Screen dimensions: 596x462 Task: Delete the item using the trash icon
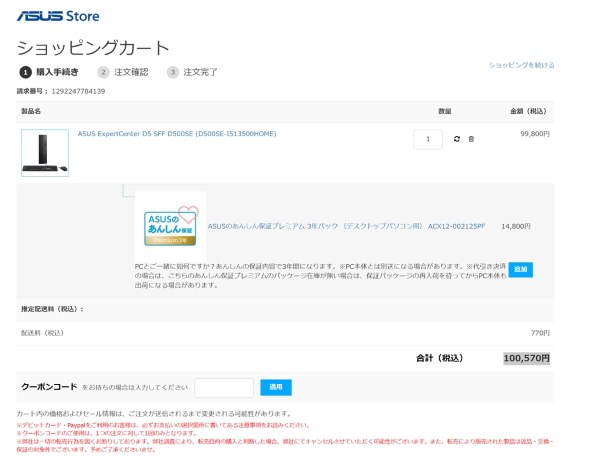pyautogui.click(x=471, y=139)
